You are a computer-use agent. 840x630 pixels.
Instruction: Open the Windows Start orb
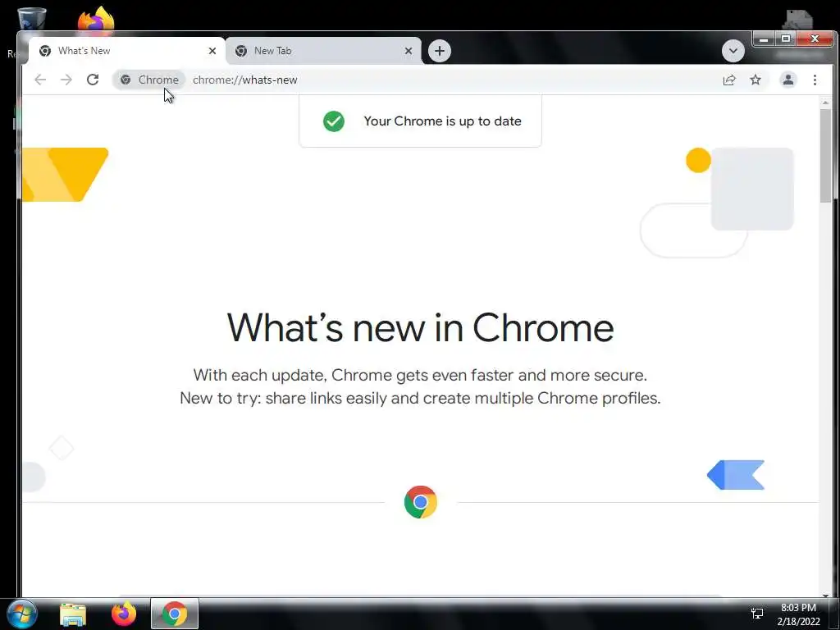pos(22,614)
